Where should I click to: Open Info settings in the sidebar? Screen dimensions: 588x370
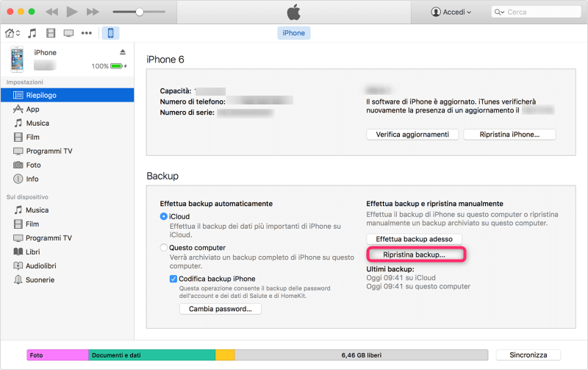coord(67,179)
